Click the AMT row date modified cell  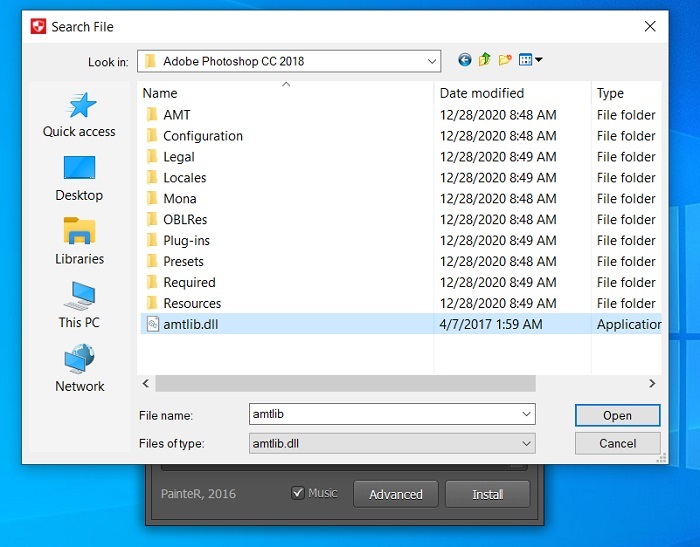[x=498, y=115]
